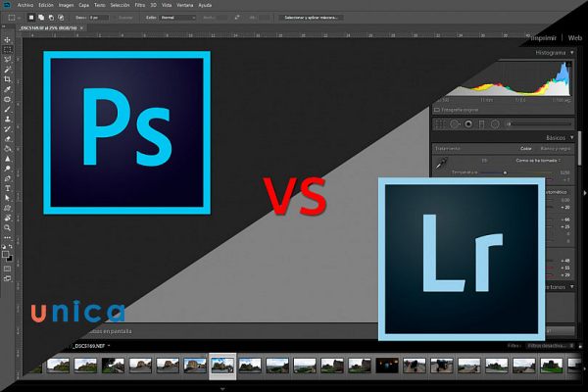Image resolution: width=588 pixels, height=392 pixels.
Task: Click the black background color swatch
Action: (x=10, y=259)
